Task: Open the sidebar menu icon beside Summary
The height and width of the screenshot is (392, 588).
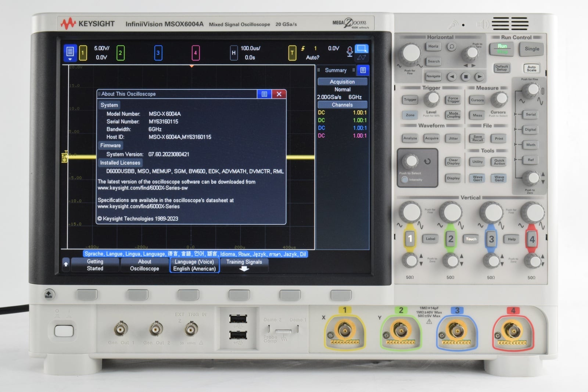Action: coord(363,70)
